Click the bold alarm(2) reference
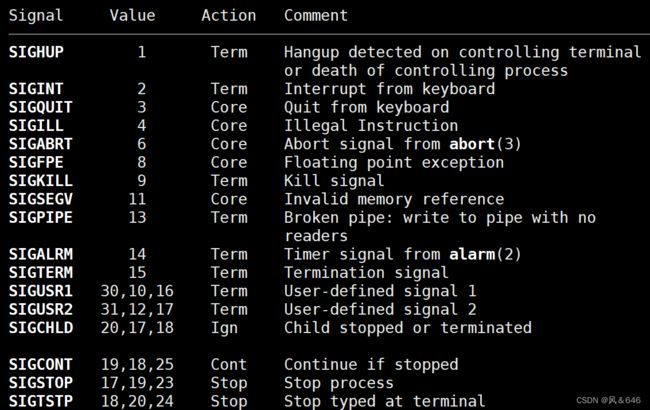This screenshot has height=410, width=650. click(x=485, y=254)
